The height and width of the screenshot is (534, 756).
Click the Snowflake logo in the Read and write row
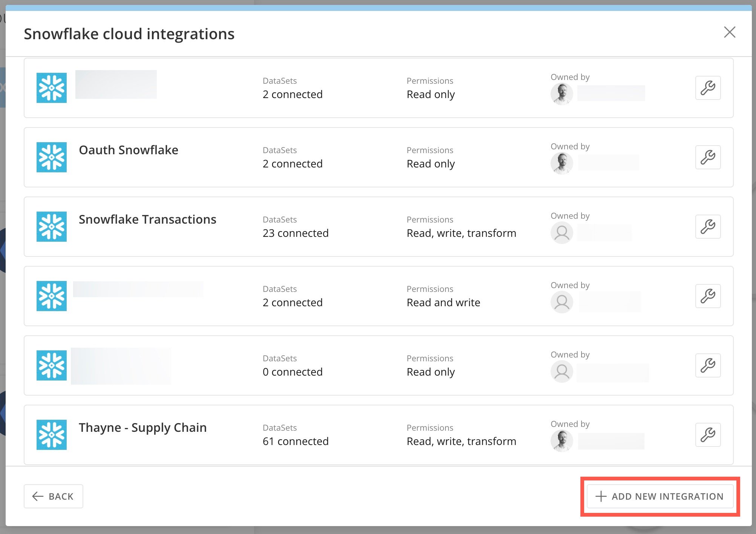(52, 296)
